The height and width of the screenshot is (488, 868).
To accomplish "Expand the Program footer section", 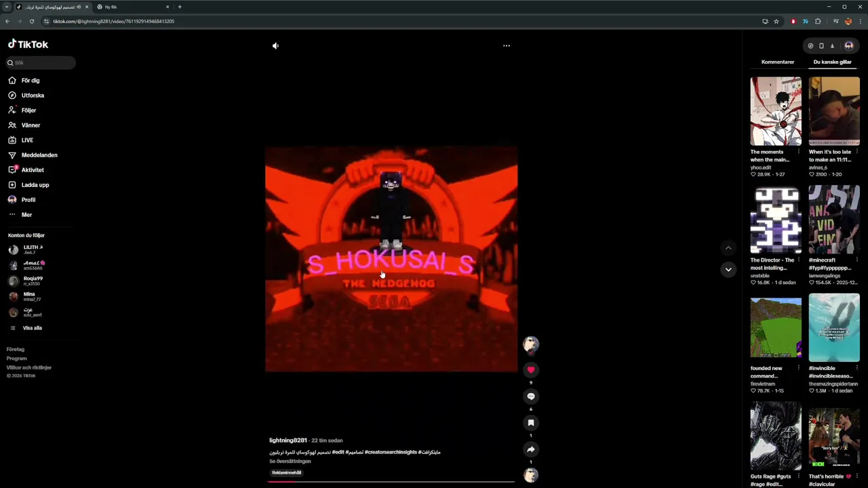I will coord(17,359).
